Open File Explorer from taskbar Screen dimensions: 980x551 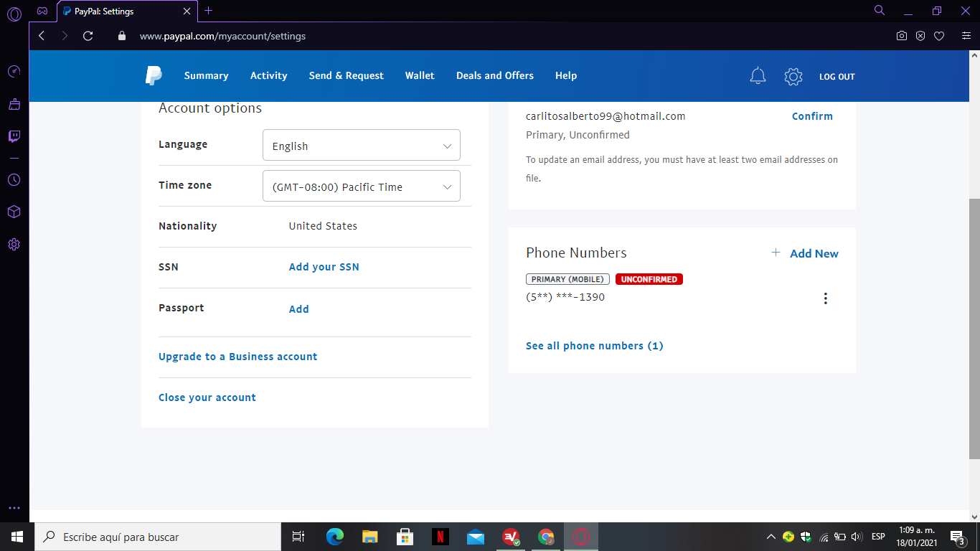click(x=370, y=537)
